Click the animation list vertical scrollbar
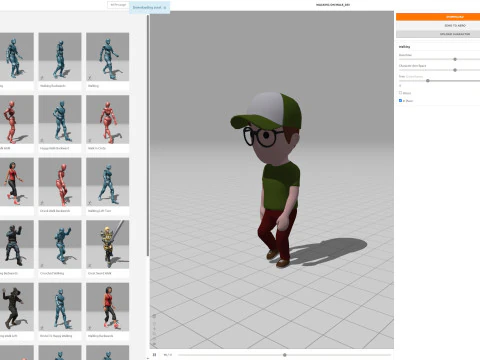This screenshot has width=480, height=360. pos(148,136)
